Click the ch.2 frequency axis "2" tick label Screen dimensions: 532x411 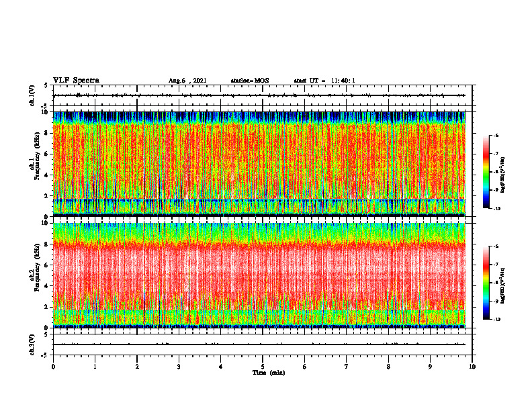pos(47,307)
